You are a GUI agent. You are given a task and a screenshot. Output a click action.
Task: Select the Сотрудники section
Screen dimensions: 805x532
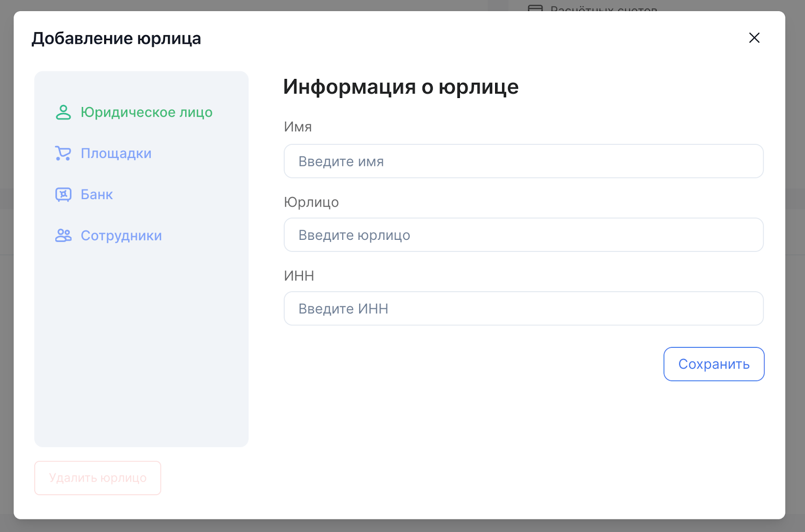(x=121, y=236)
